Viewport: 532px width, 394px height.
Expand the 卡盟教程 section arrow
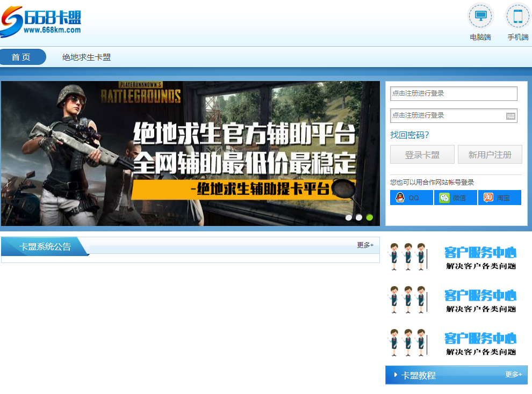point(396,375)
